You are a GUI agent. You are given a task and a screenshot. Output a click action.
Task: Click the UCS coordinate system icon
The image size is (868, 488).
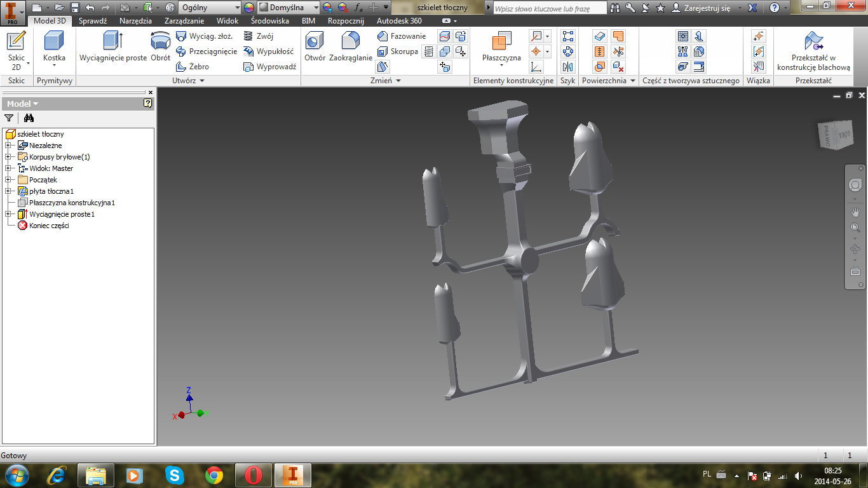click(x=536, y=67)
